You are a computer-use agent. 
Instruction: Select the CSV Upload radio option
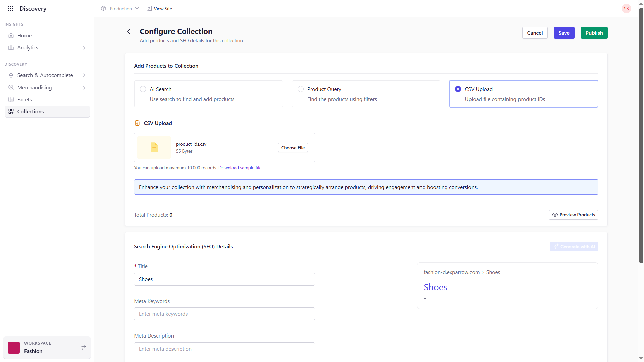pyautogui.click(x=458, y=89)
